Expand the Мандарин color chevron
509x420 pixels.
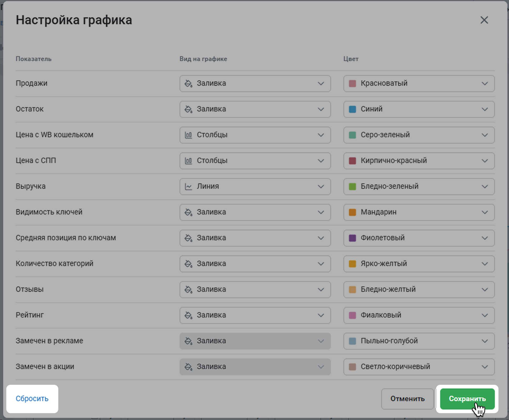tap(485, 212)
